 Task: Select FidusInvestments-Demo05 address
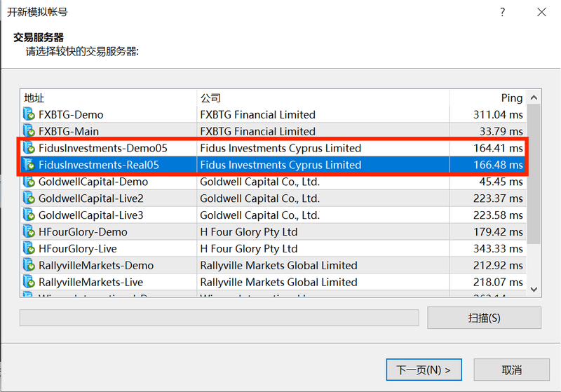coord(102,148)
